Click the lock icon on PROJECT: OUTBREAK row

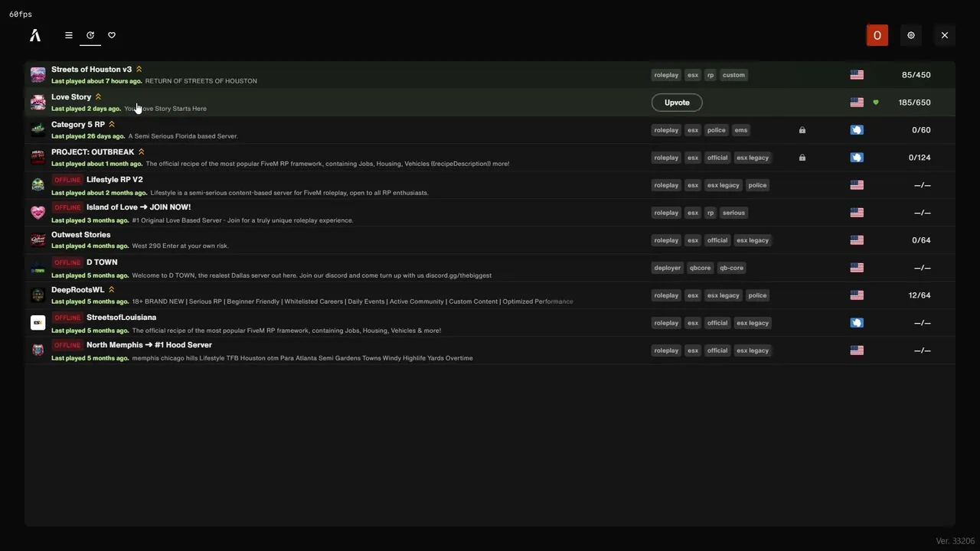pyautogui.click(x=802, y=158)
